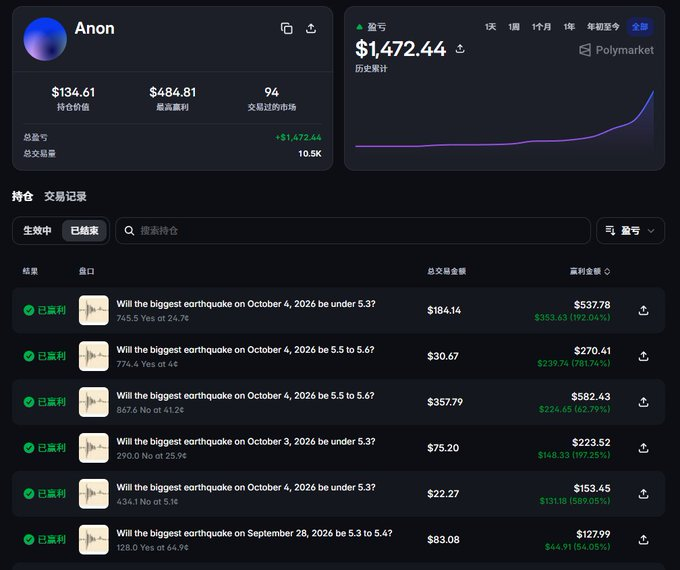Click green check icon in $83.08 row
The width and height of the screenshot is (680, 570).
point(29,540)
